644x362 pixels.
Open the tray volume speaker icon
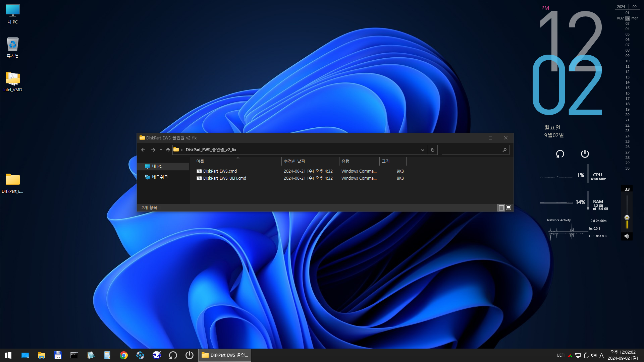594,355
